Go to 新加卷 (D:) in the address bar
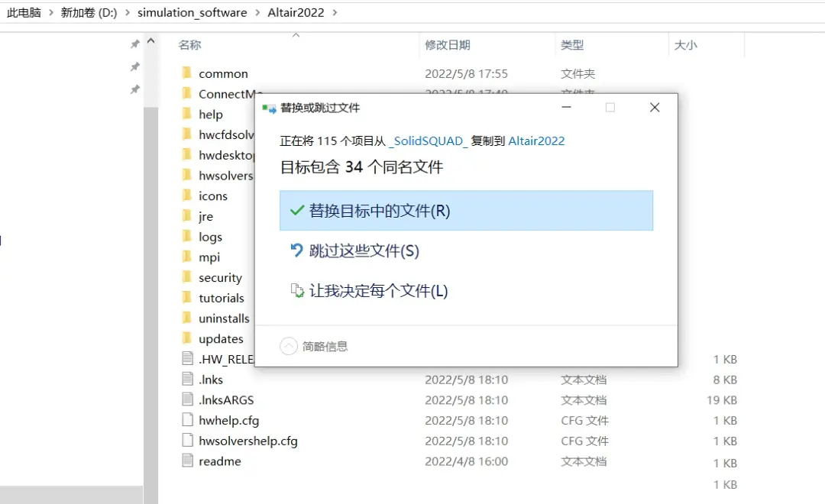 pos(89,13)
